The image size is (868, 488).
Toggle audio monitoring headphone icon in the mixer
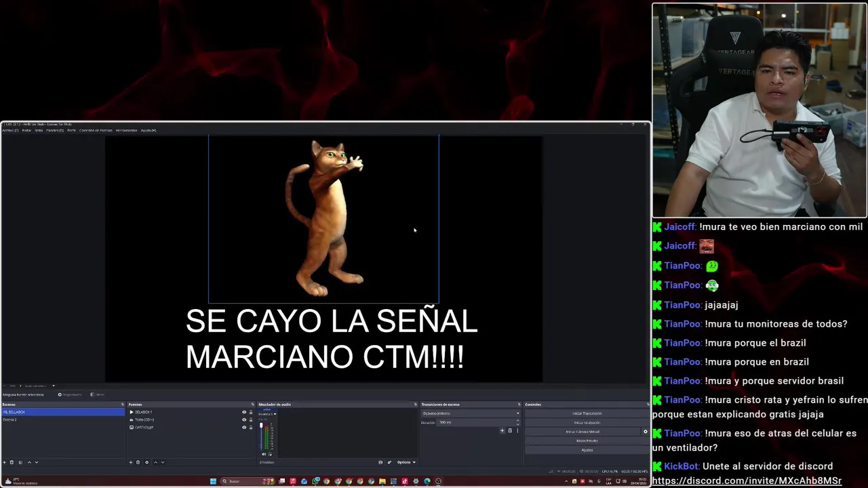[x=270, y=454]
